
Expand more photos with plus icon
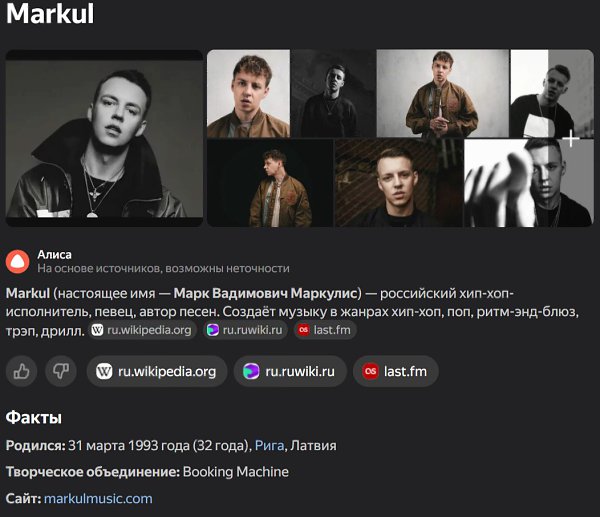click(x=571, y=138)
